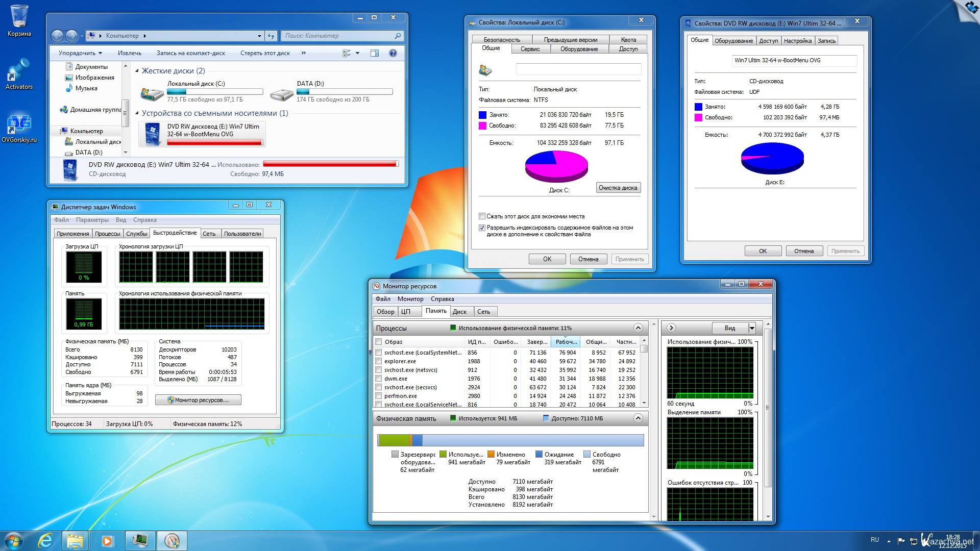Click 'Извлечь' eject button in Explorer toolbar

coord(130,53)
